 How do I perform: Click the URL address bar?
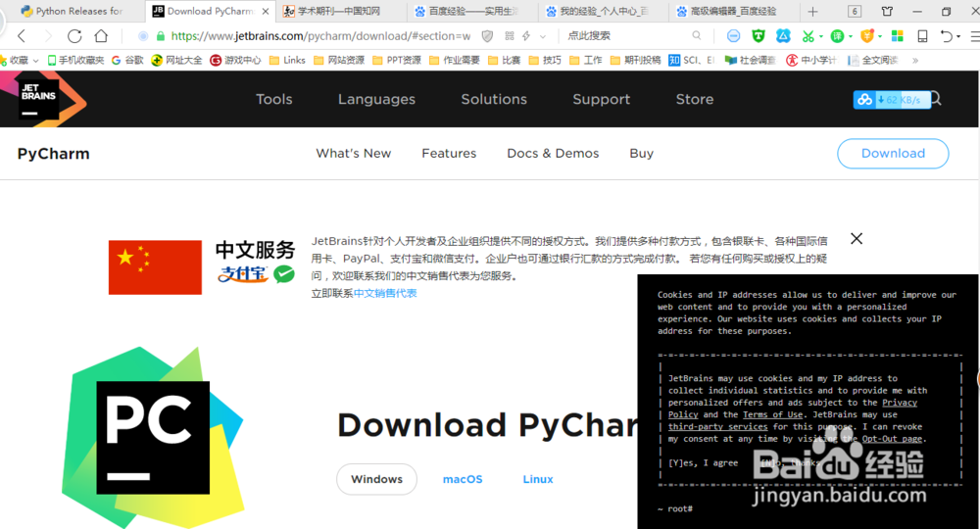[x=320, y=36]
